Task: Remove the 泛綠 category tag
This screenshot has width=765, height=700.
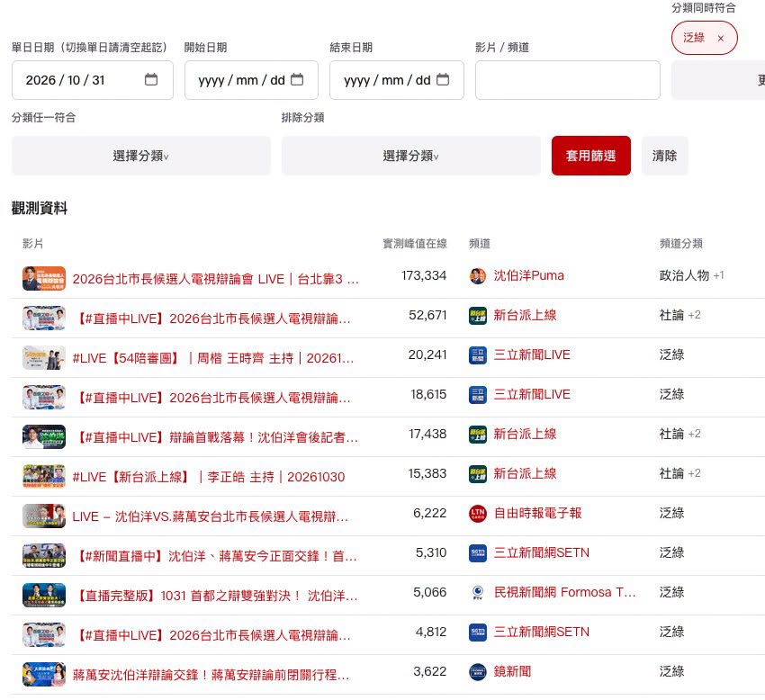Action: click(x=721, y=38)
